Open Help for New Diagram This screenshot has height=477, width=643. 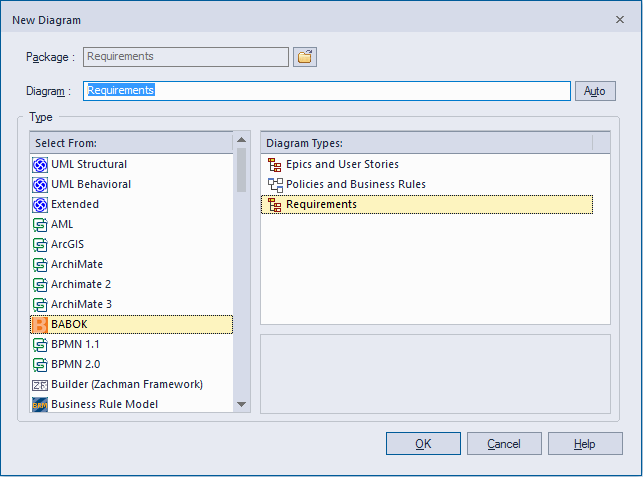point(585,444)
